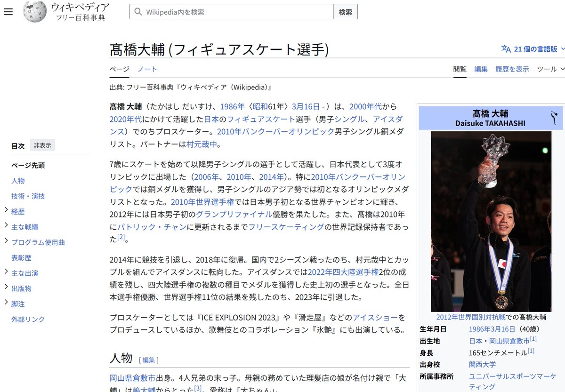Select the 閲覧 view tab
Image resolution: width=565 pixels, height=392 pixels.
[x=460, y=69]
